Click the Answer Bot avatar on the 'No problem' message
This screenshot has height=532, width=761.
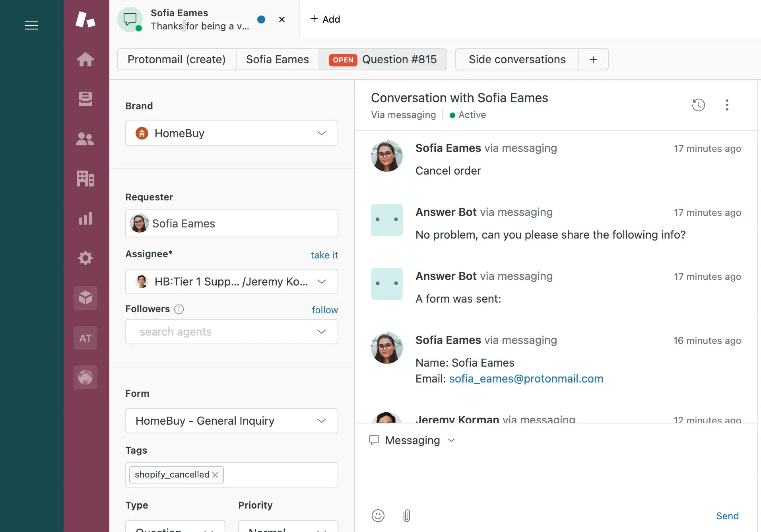(387, 220)
